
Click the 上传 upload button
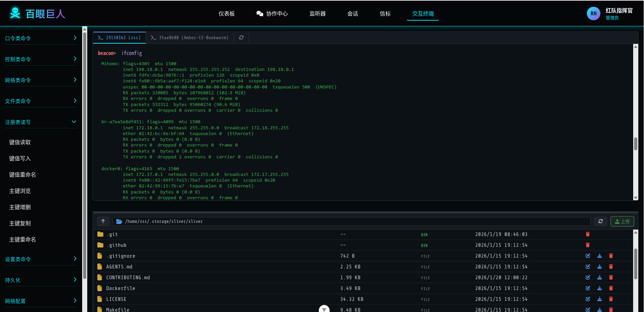click(622, 222)
